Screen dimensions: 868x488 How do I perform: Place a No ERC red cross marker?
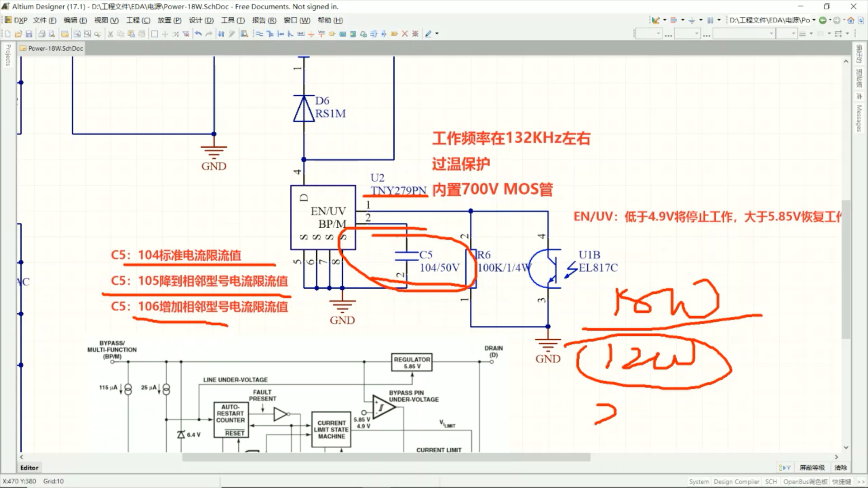(x=405, y=34)
